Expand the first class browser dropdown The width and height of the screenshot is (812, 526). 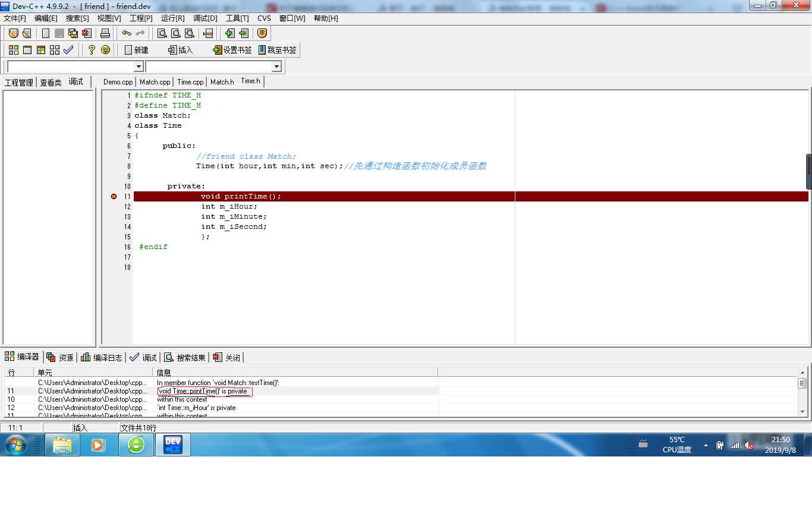[x=139, y=67]
